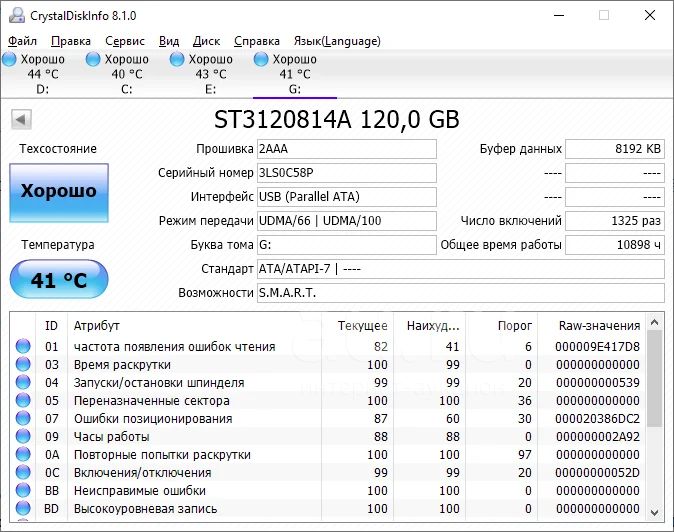Select row 'Повторные попытки раскрутки'
This screenshot has height=532, width=674.
pyautogui.click(x=328, y=455)
